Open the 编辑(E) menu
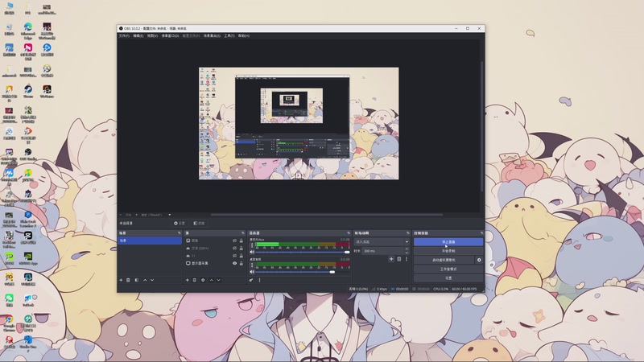Image resolution: width=644 pixels, height=362 pixels. pos(138,35)
